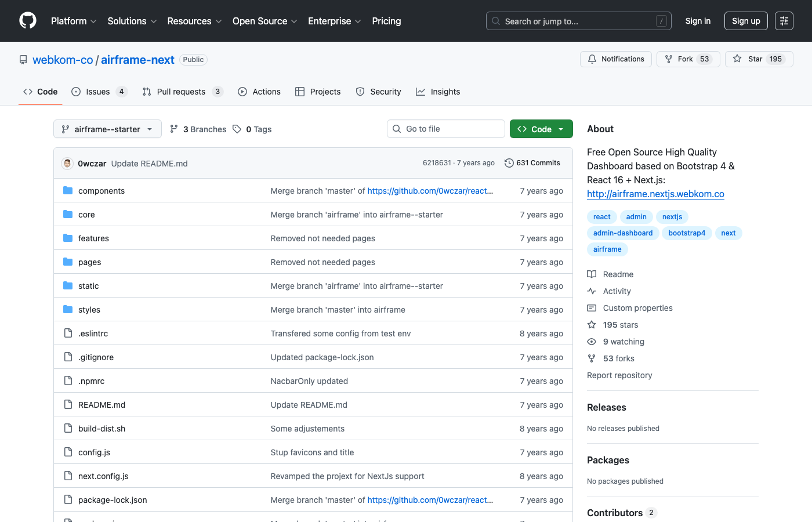Click the Custom properties icon
The image size is (812, 522).
[592, 307]
